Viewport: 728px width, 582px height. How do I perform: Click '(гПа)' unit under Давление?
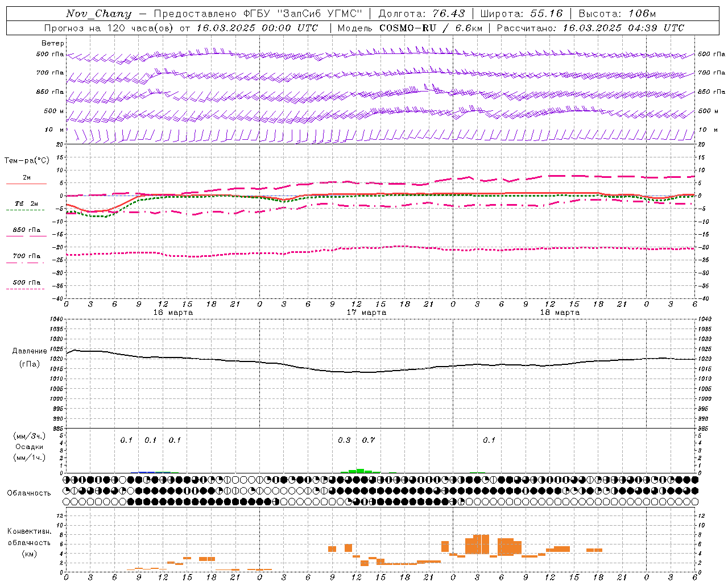click(30, 364)
